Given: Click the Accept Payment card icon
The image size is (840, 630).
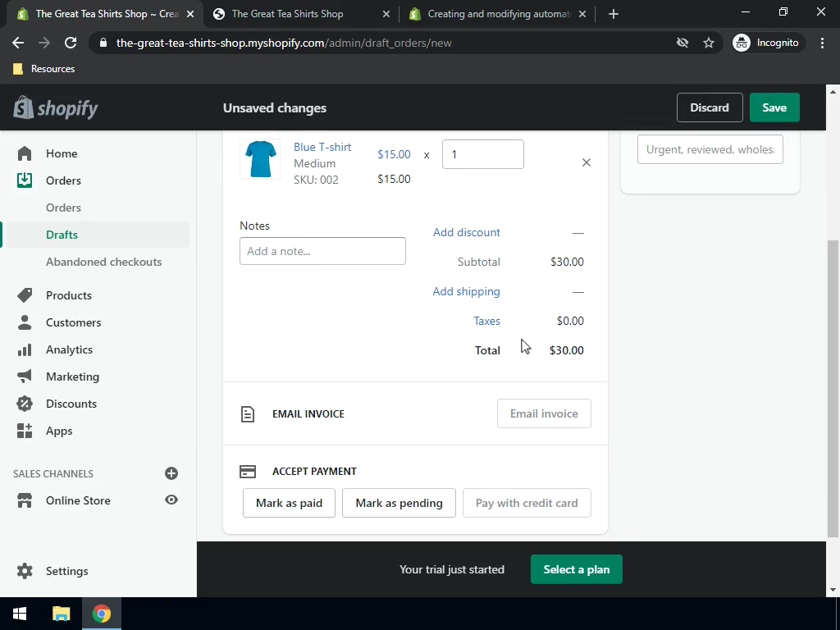Looking at the screenshot, I should tap(248, 472).
